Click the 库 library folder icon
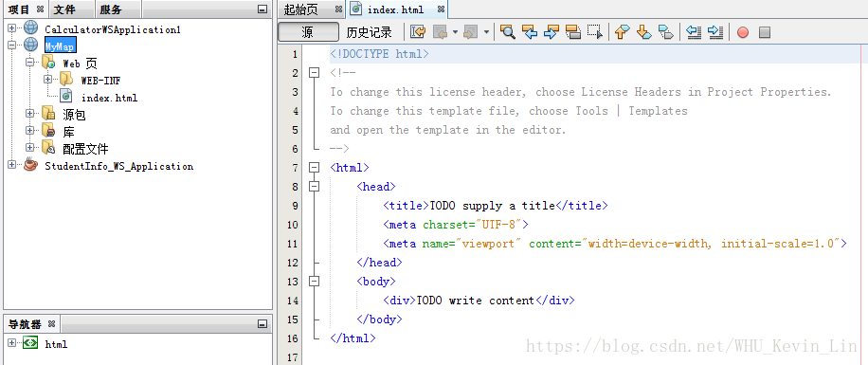 click(x=48, y=131)
